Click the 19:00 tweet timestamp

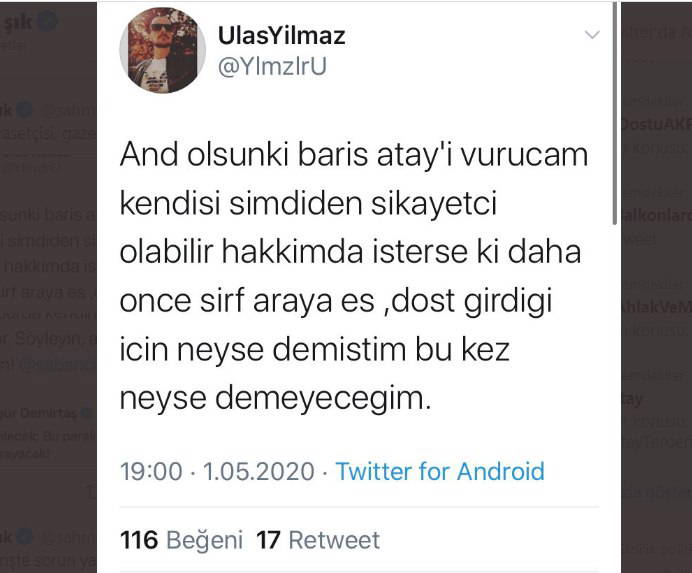point(151,471)
